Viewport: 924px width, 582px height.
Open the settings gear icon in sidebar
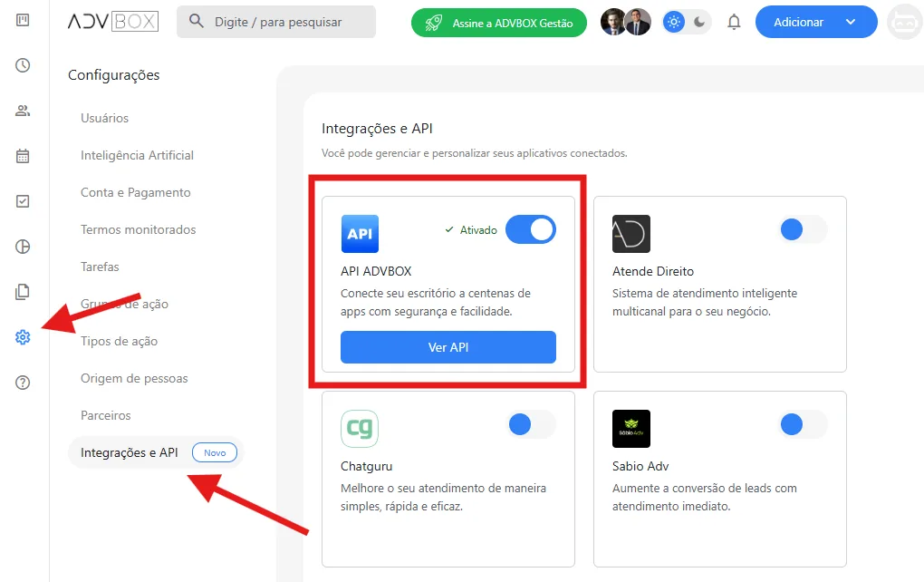23,337
